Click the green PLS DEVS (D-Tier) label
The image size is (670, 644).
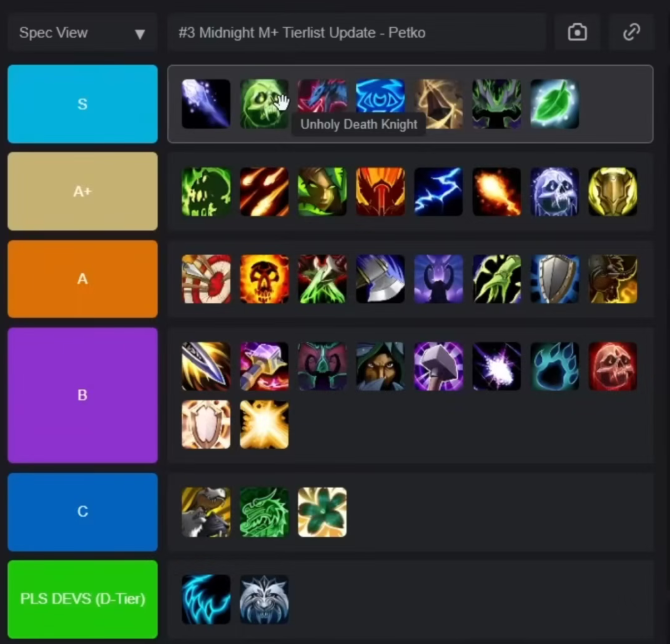82,599
